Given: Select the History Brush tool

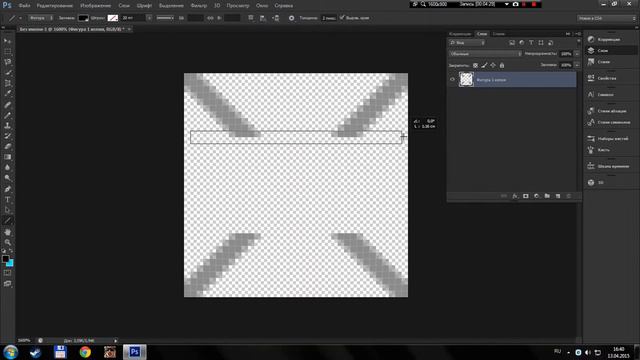Looking at the screenshot, I should tap(7, 136).
